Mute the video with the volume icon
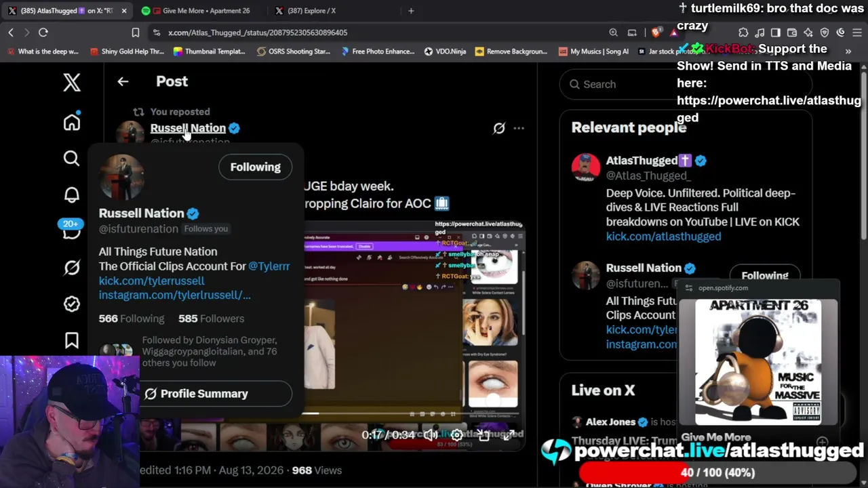The height and width of the screenshot is (488, 868). [431, 434]
